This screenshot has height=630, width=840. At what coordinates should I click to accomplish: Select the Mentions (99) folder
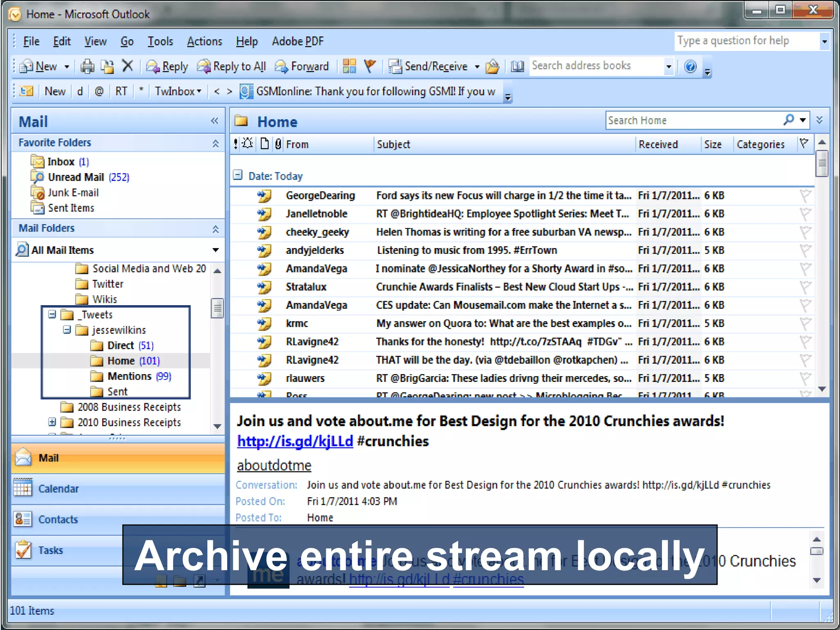pos(131,376)
